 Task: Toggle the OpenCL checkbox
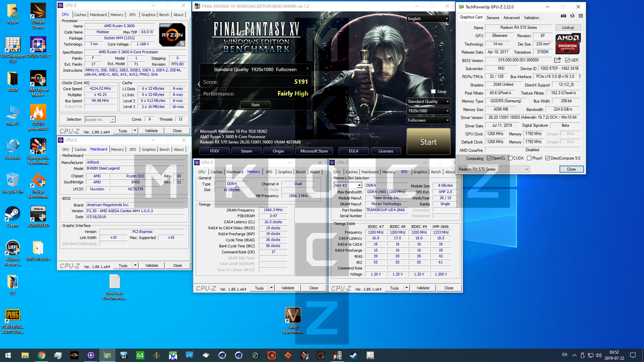click(x=489, y=158)
